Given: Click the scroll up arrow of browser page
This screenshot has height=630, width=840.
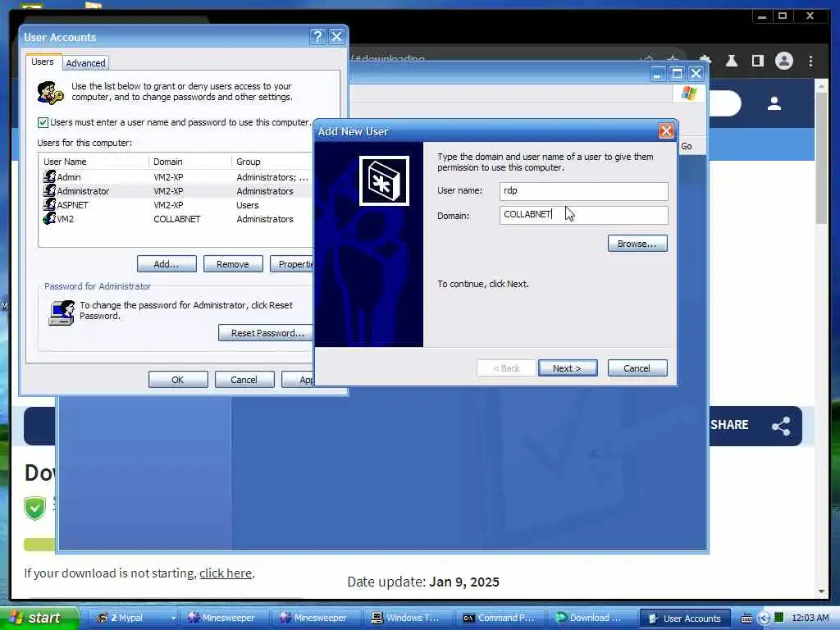Looking at the screenshot, I should click(822, 85).
